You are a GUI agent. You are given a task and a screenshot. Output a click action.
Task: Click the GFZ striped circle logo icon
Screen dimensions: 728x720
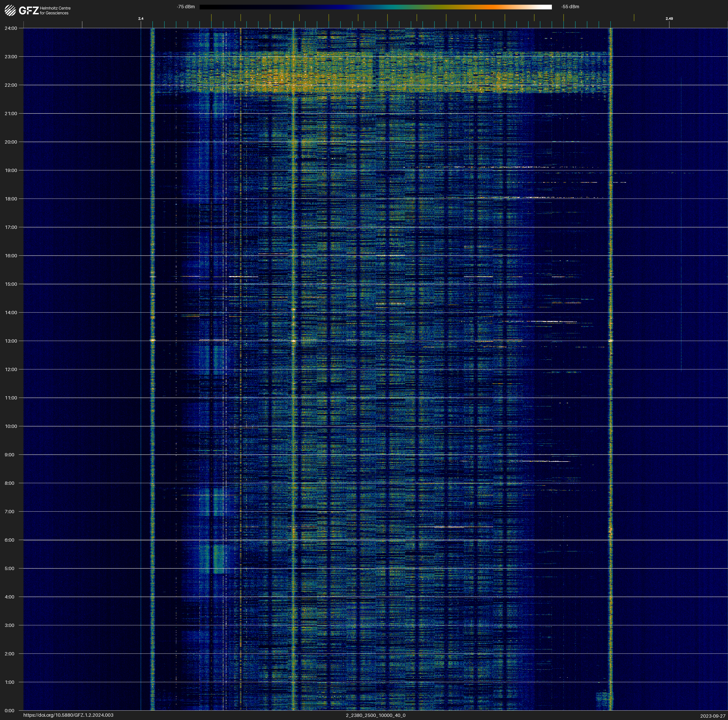pyautogui.click(x=10, y=10)
